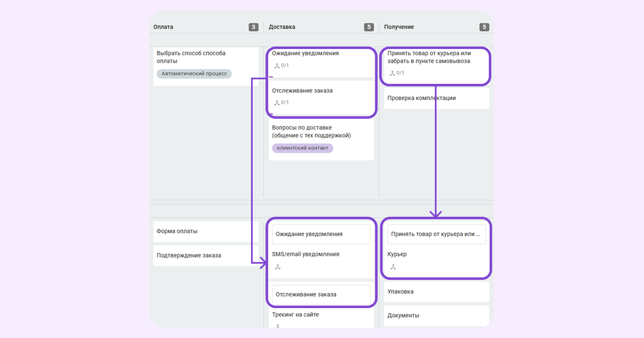Click the subtask icon under Курьер

pos(393,267)
